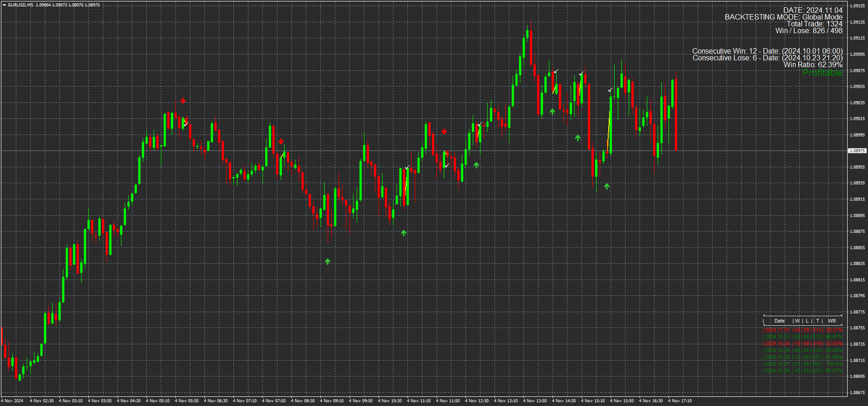Select the BACKTESTING MODE: Global Mode label
Viewport: 868px width, 406px height.
pos(783,17)
